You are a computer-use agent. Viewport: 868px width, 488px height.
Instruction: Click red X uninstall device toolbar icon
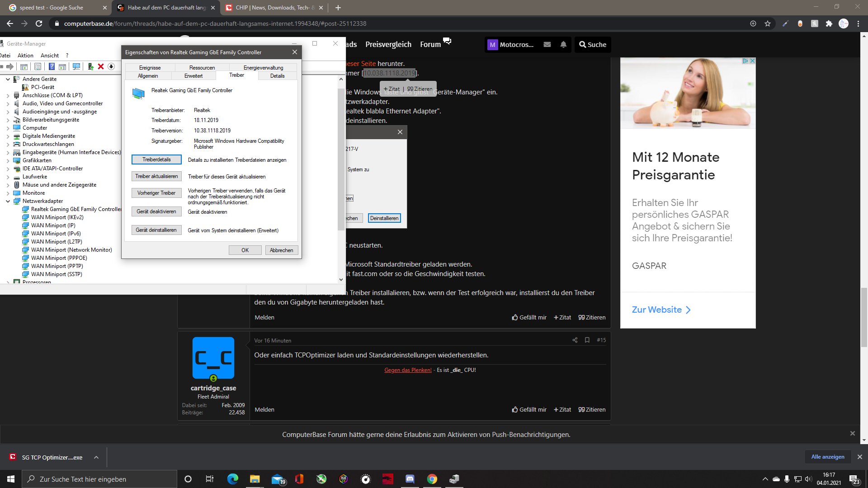pyautogui.click(x=101, y=66)
